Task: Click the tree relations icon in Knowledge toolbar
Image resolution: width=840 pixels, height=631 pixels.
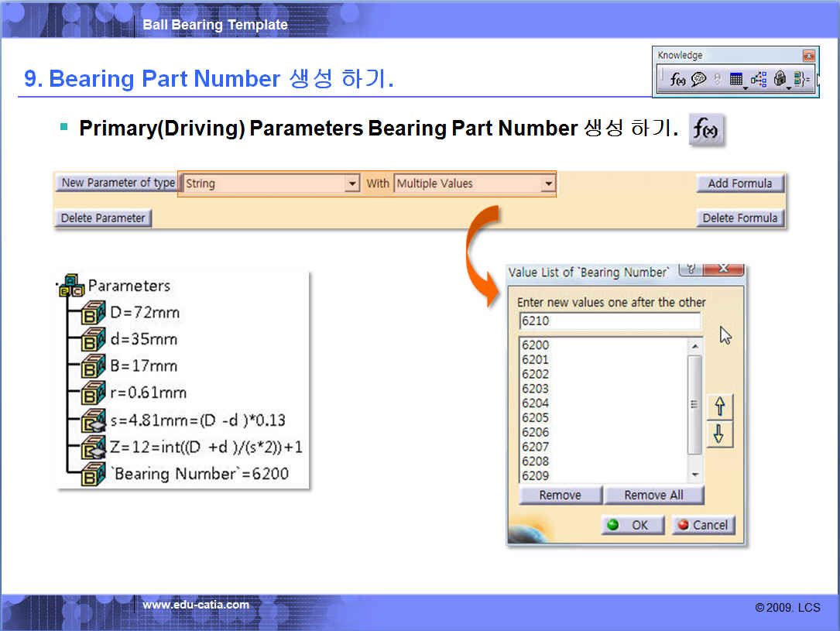Action: click(x=758, y=79)
